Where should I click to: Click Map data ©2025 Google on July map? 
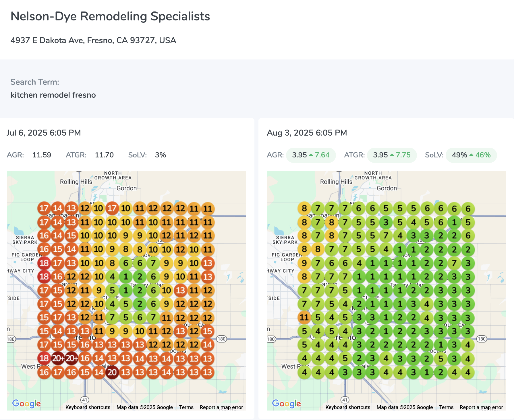pyautogui.click(x=145, y=407)
